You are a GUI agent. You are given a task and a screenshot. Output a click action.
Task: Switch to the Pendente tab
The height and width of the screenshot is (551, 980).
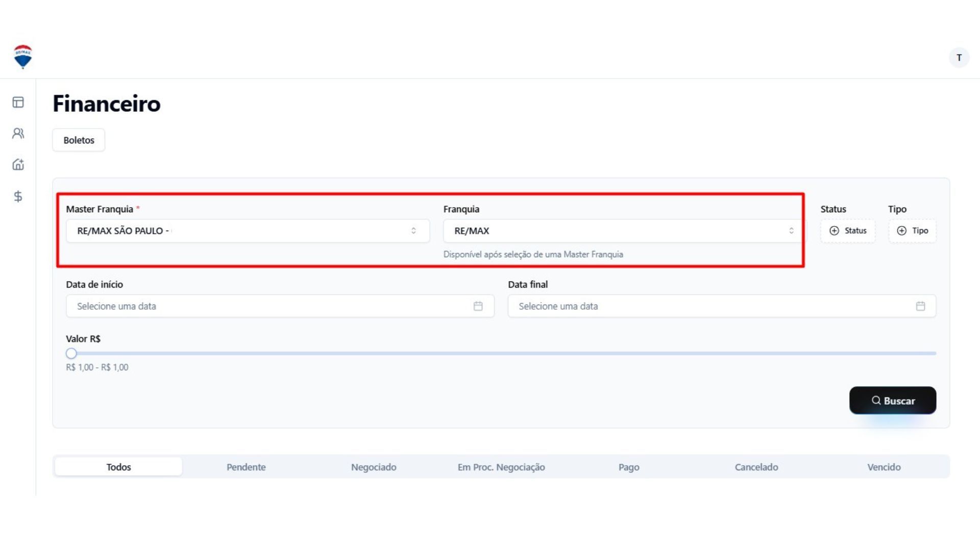pyautogui.click(x=246, y=467)
